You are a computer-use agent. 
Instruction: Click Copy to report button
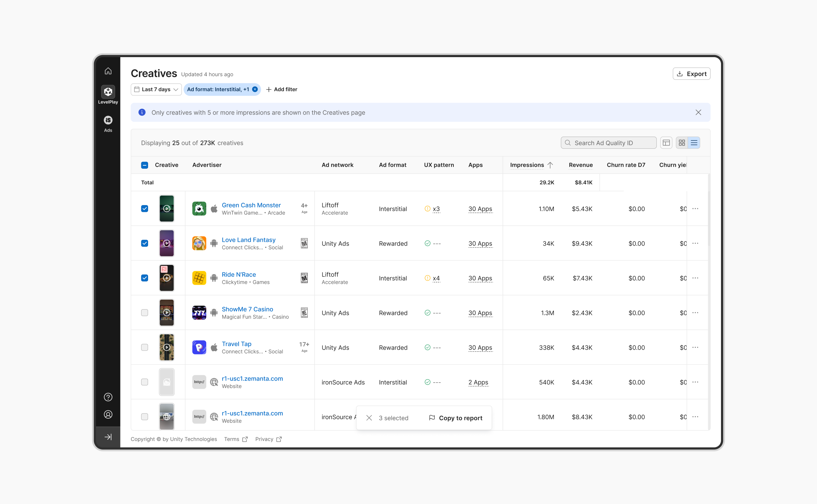[456, 418]
